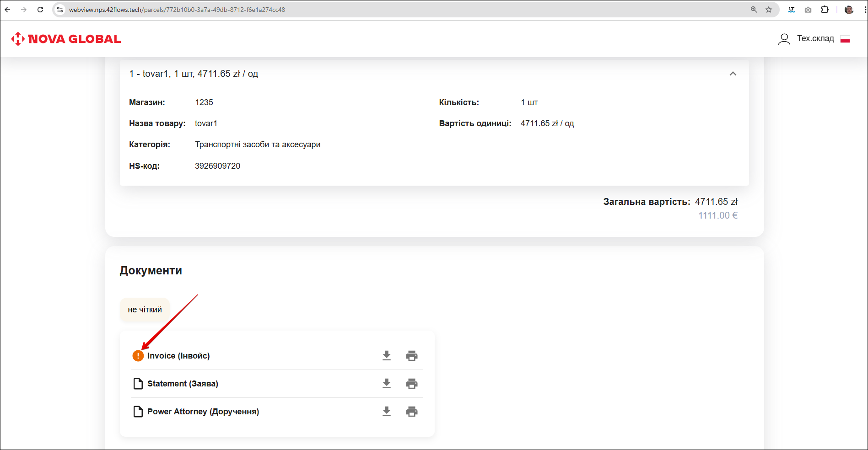
Task: Collapse the tovar1 item details
Action: click(x=733, y=74)
